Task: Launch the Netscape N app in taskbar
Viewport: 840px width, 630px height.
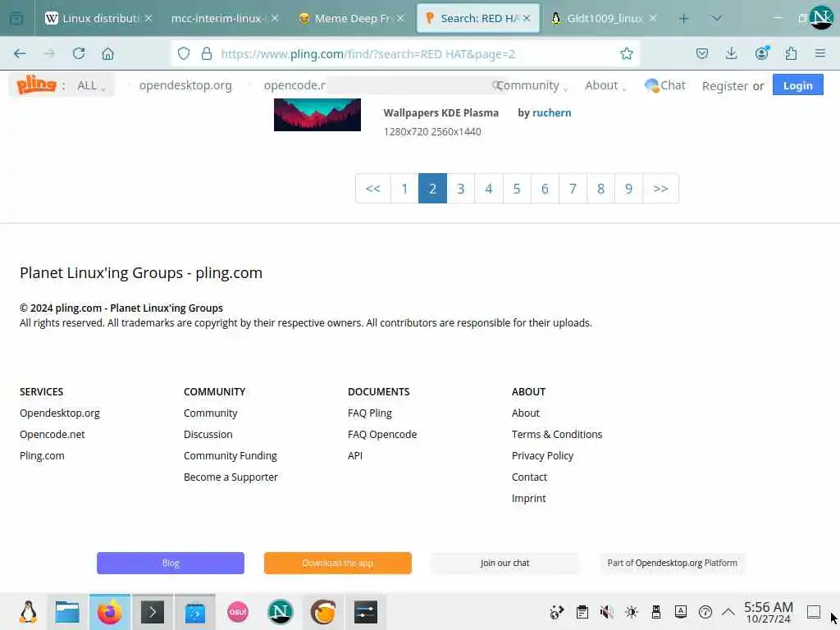Action: pos(281,612)
